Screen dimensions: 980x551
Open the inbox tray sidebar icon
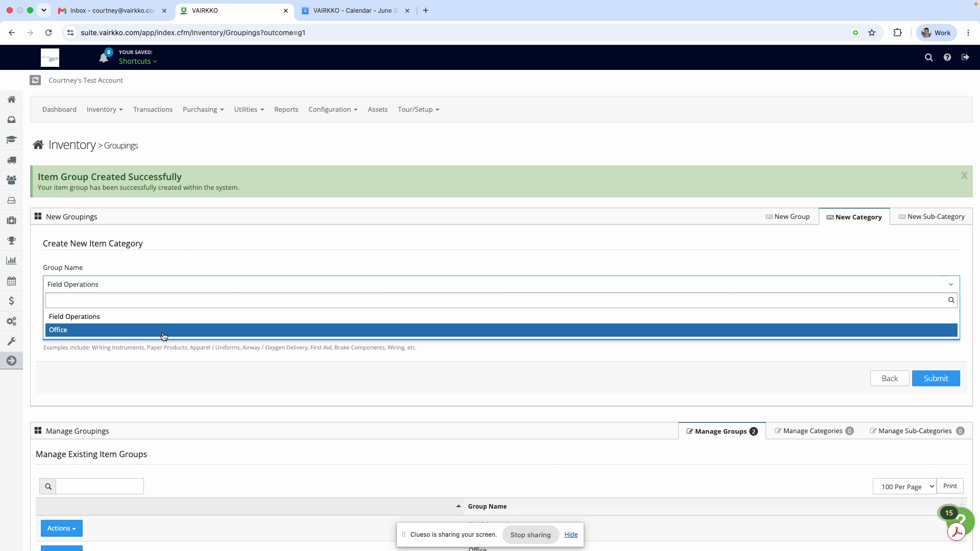tap(11, 120)
